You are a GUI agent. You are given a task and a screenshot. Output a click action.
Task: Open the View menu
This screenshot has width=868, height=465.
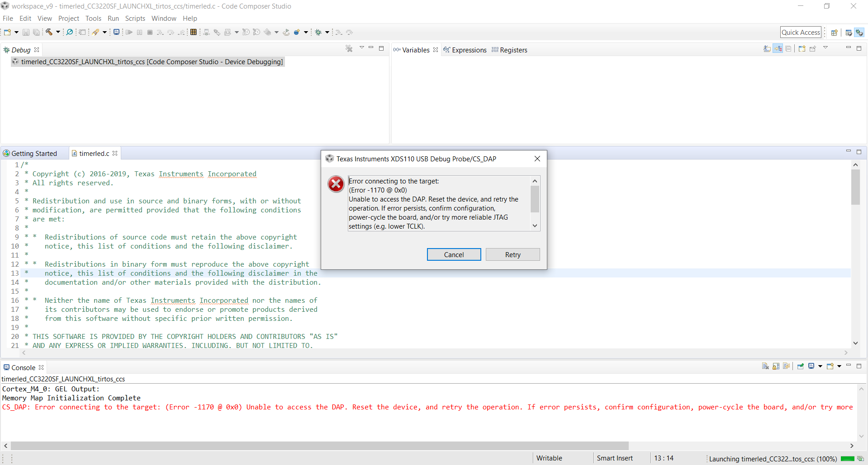[45, 19]
